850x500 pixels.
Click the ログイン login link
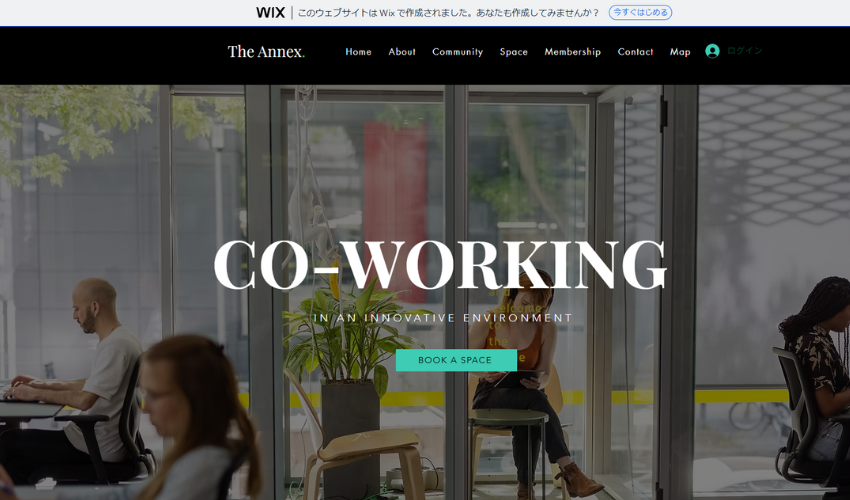pyautogui.click(x=745, y=50)
